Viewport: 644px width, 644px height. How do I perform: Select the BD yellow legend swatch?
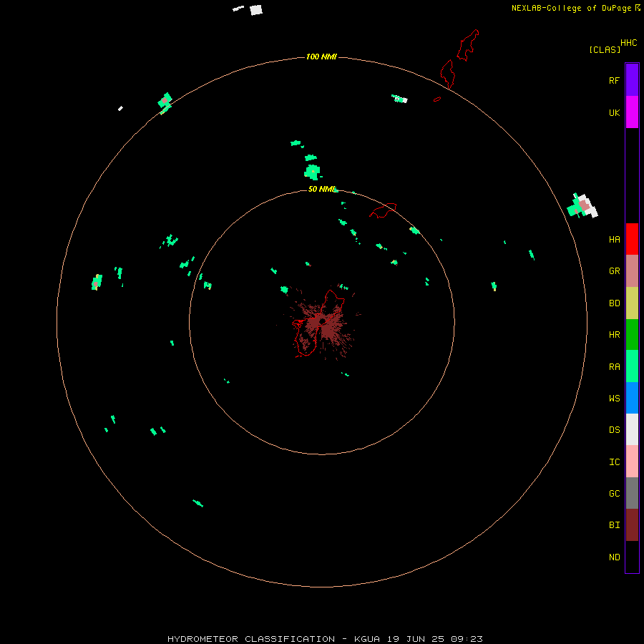632,303
